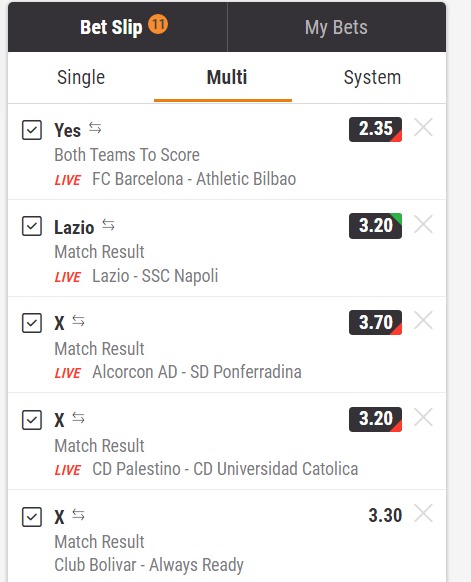The height and width of the screenshot is (582, 471).
Task: Remove the Alcorcon AD - SD Ponferradina bet
Action: coord(423,321)
